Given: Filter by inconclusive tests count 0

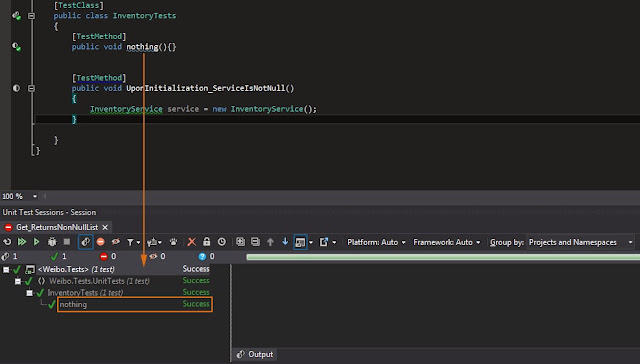Looking at the screenshot, I should pyautogui.click(x=206, y=256).
